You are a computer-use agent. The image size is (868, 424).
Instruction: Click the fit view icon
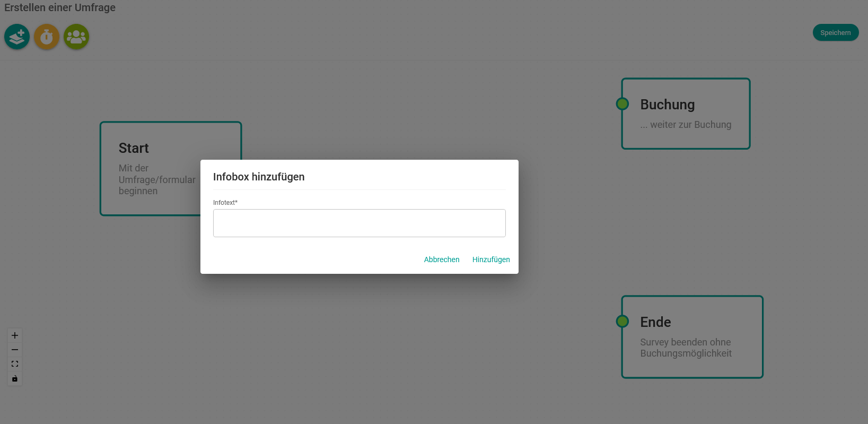(x=15, y=364)
